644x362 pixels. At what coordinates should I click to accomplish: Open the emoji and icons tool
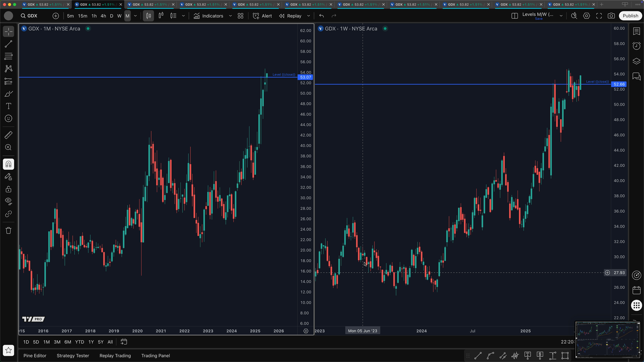9,118
